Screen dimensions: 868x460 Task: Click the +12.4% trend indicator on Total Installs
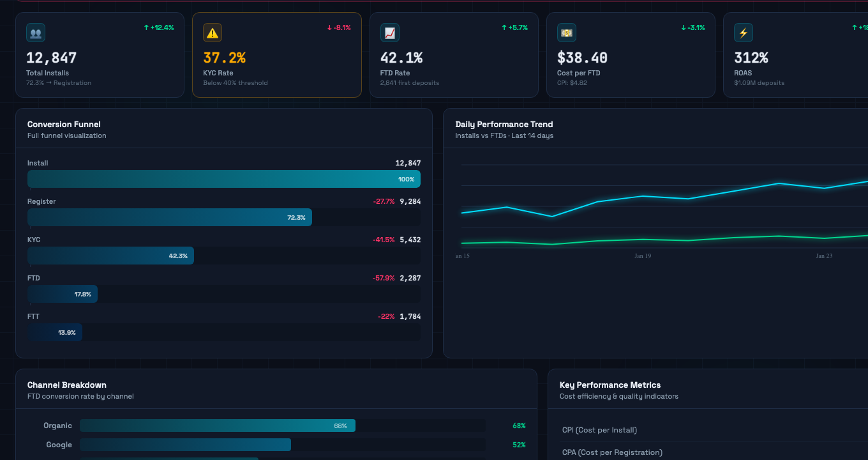click(159, 27)
